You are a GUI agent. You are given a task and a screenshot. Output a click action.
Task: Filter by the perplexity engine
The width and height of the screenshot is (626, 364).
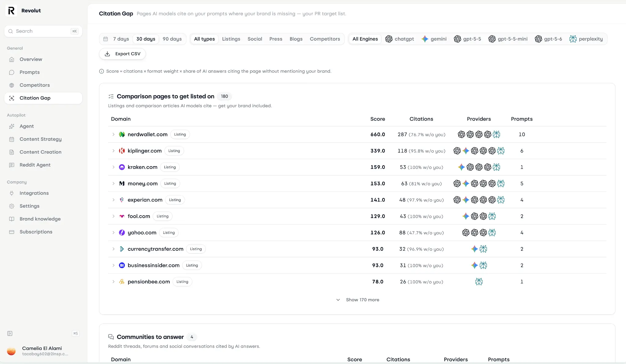pos(586,39)
